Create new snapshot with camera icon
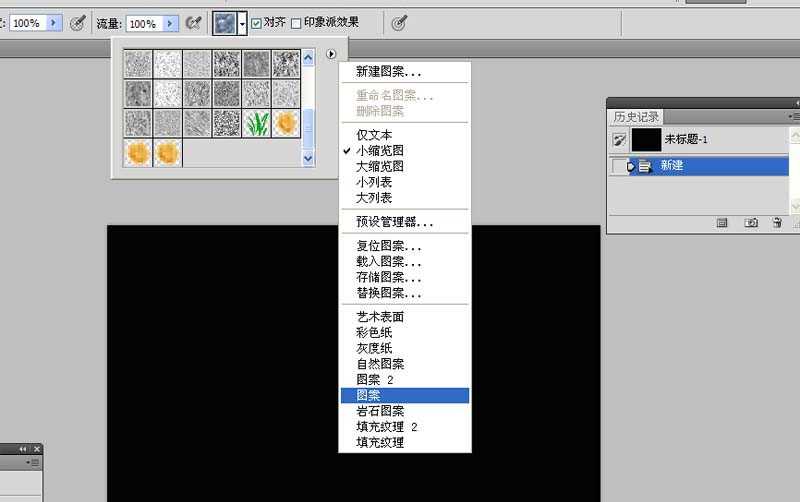Screen dimensions: 800x502 click(751, 223)
